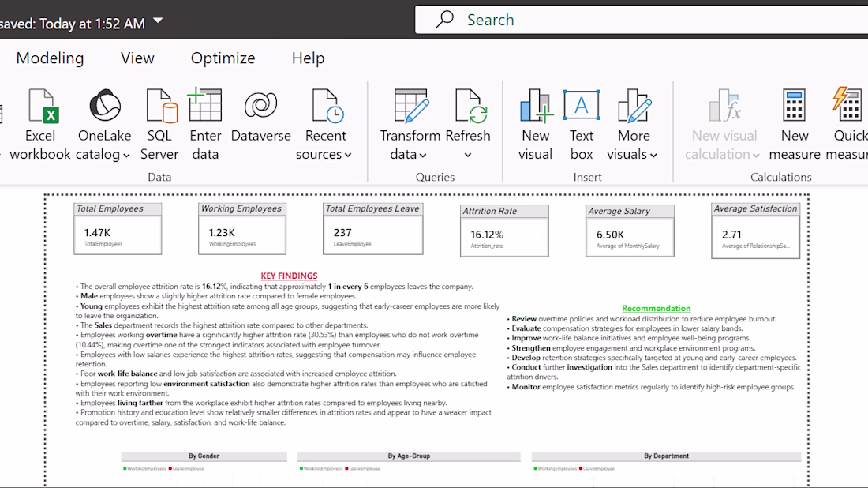Select the By Department chart title
The image size is (868, 488).
666,456
